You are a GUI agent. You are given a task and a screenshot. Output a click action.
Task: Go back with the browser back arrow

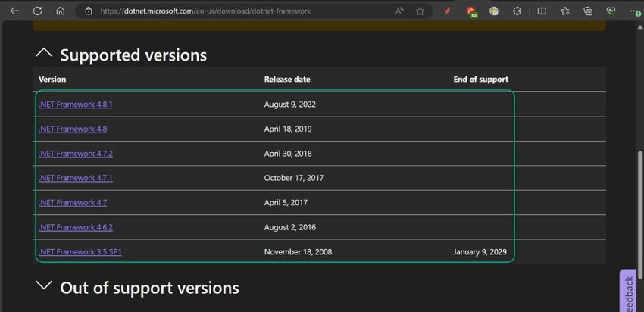[14, 11]
